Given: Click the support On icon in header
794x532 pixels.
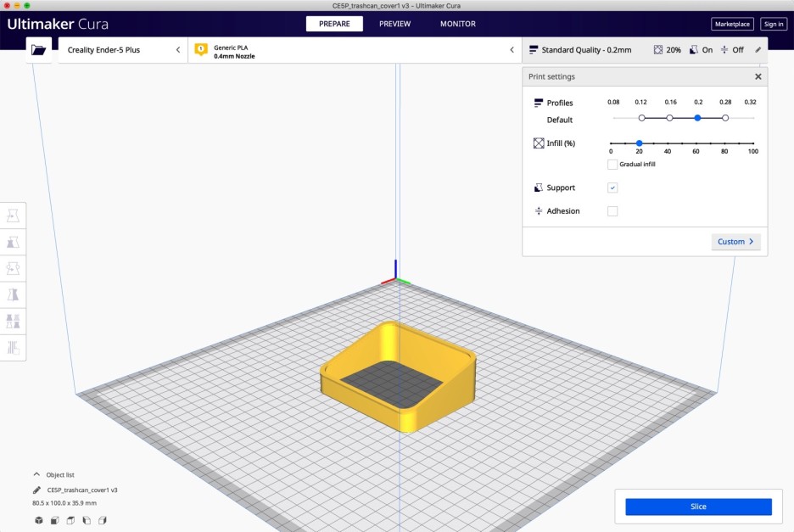Looking at the screenshot, I should (x=694, y=50).
